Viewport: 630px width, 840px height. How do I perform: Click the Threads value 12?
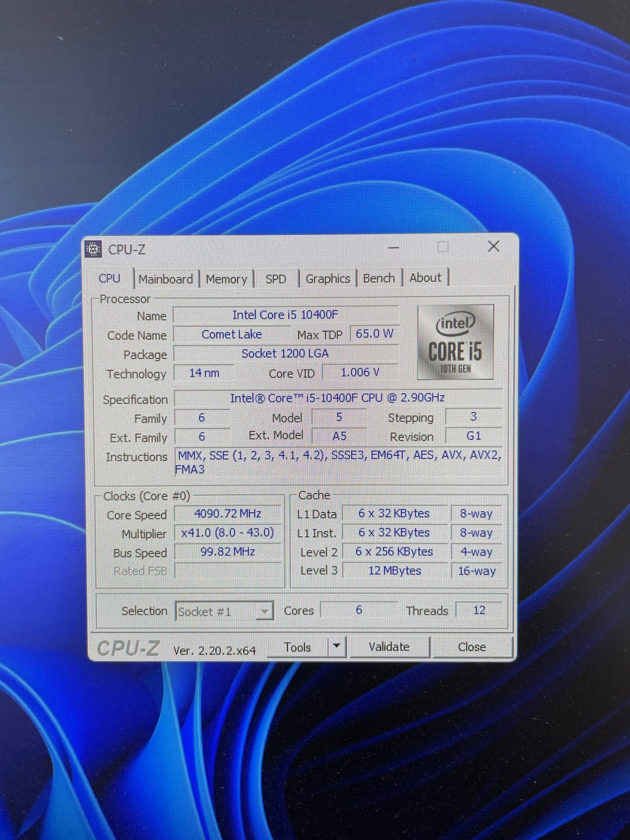(x=479, y=610)
